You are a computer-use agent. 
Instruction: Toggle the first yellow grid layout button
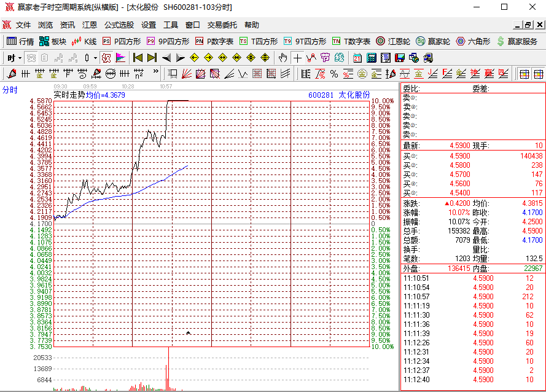525,74
